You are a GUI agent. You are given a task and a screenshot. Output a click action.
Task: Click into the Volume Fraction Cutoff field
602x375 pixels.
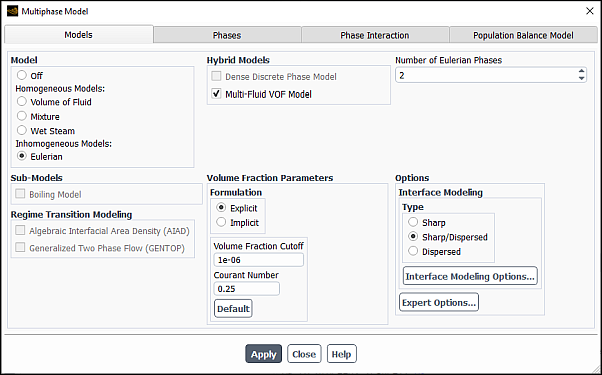[258, 260]
